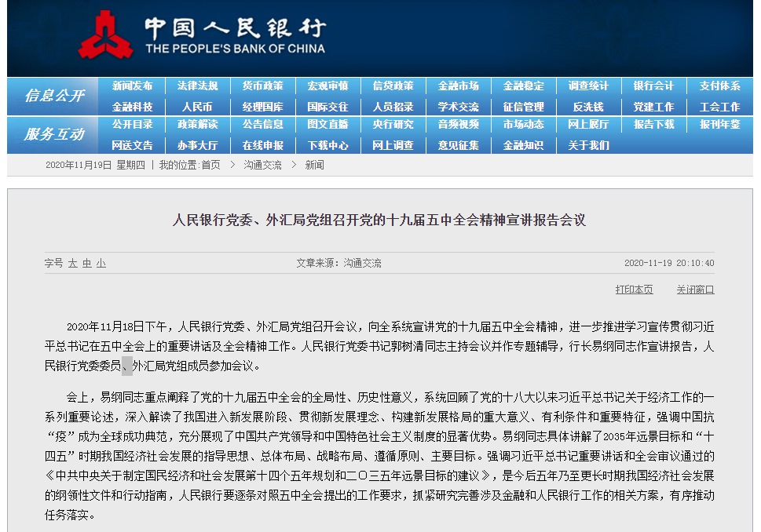Viewport: 761px width, 532px height.
Task: Set font size to large (大)
Action: pos(73,264)
